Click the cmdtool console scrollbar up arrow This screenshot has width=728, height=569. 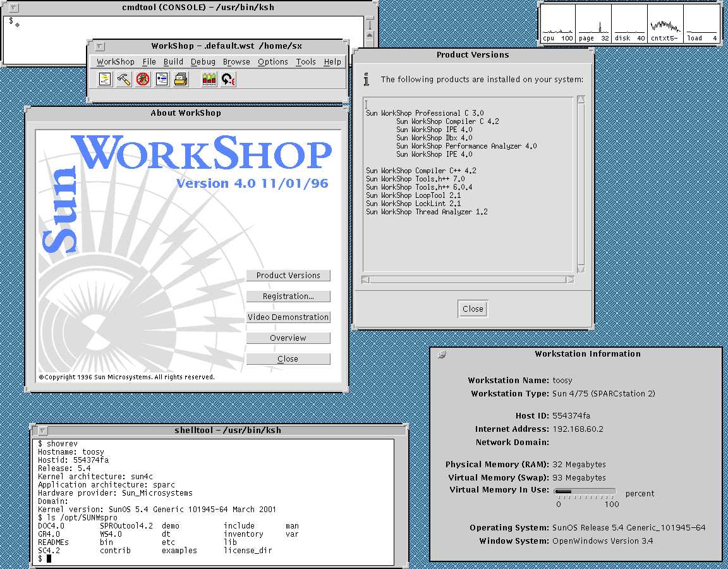(370, 35)
